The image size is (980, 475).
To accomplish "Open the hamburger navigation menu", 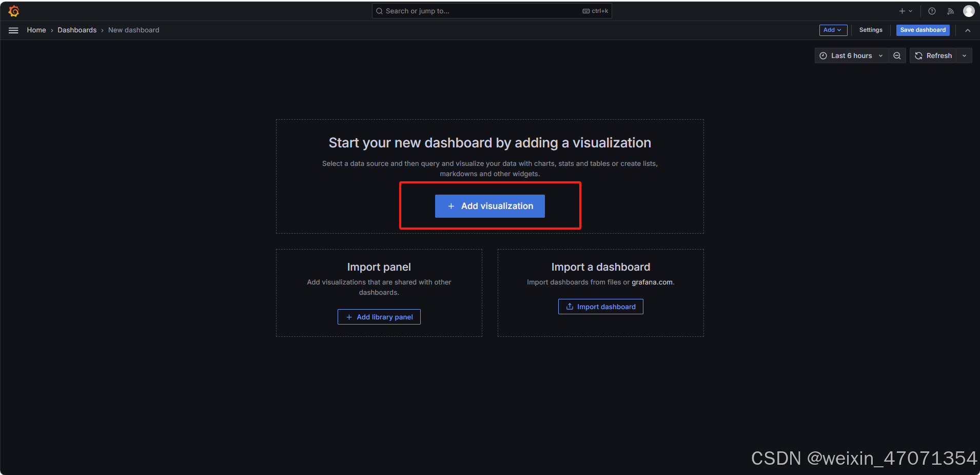I will 13,30.
